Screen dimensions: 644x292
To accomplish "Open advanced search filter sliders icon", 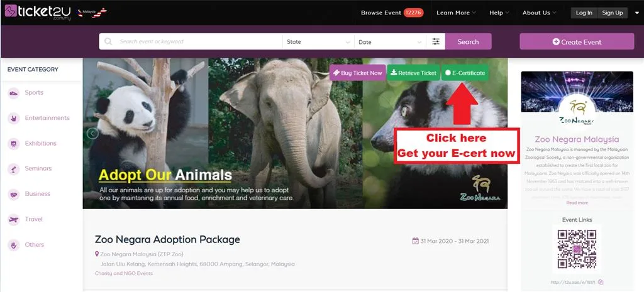I will pyautogui.click(x=436, y=42).
